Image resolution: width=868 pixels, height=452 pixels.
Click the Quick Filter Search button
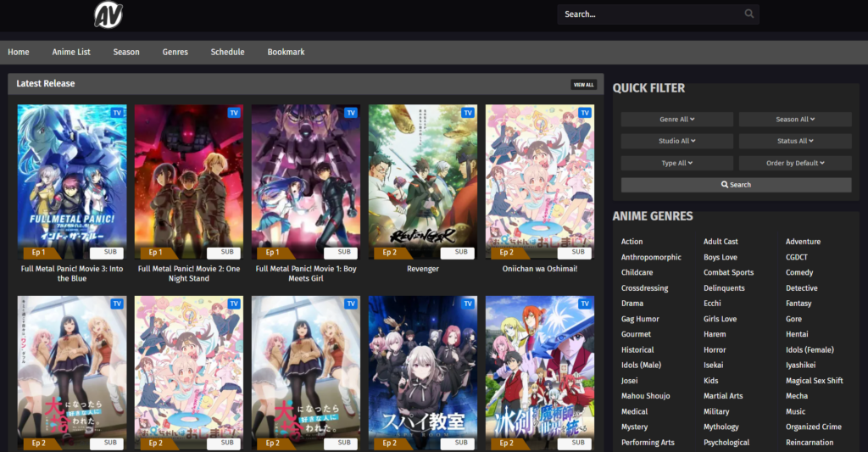pyautogui.click(x=737, y=185)
